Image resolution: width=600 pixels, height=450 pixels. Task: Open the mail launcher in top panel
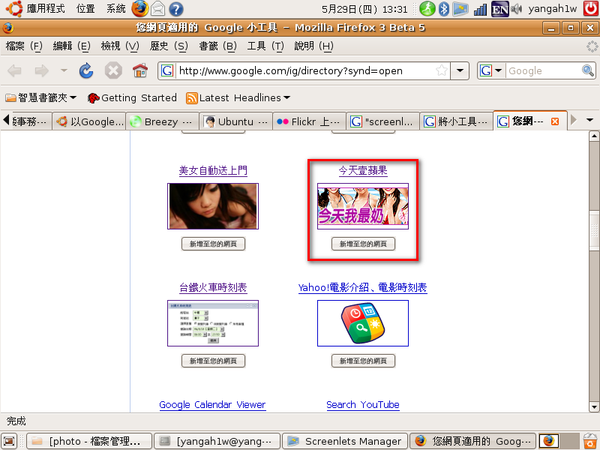[158, 9]
